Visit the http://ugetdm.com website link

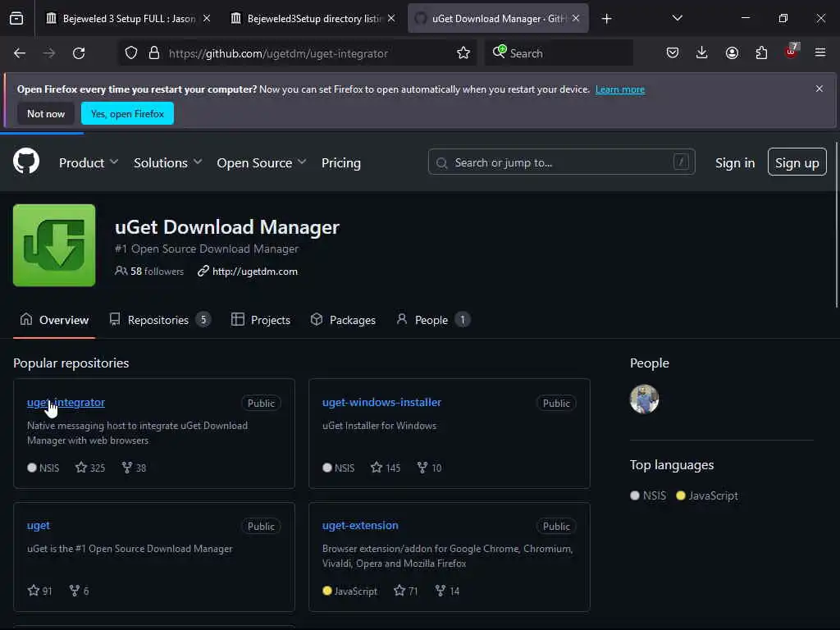255,272
